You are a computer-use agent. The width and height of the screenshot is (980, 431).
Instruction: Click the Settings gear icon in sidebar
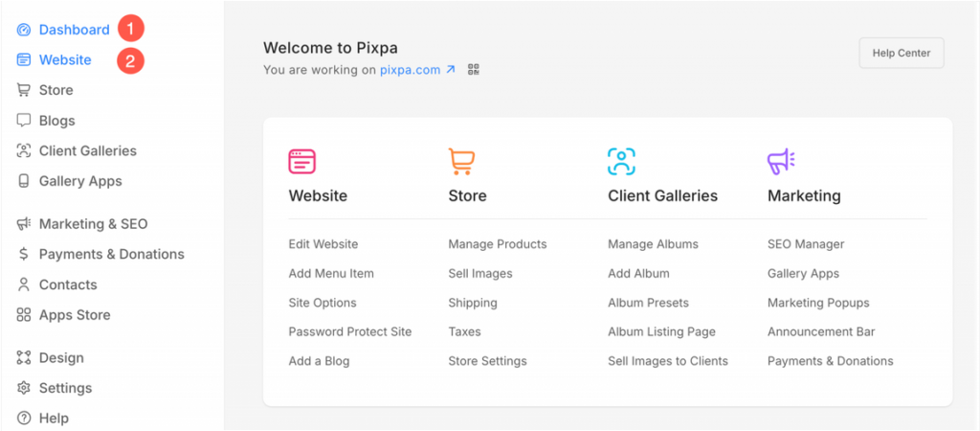click(24, 389)
